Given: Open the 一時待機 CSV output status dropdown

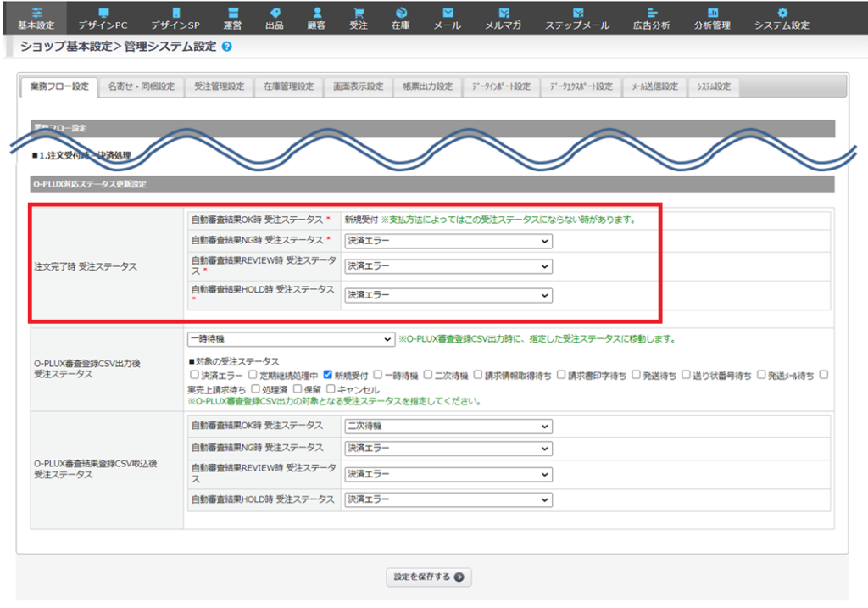Looking at the screenshot, I should [291, 339].
